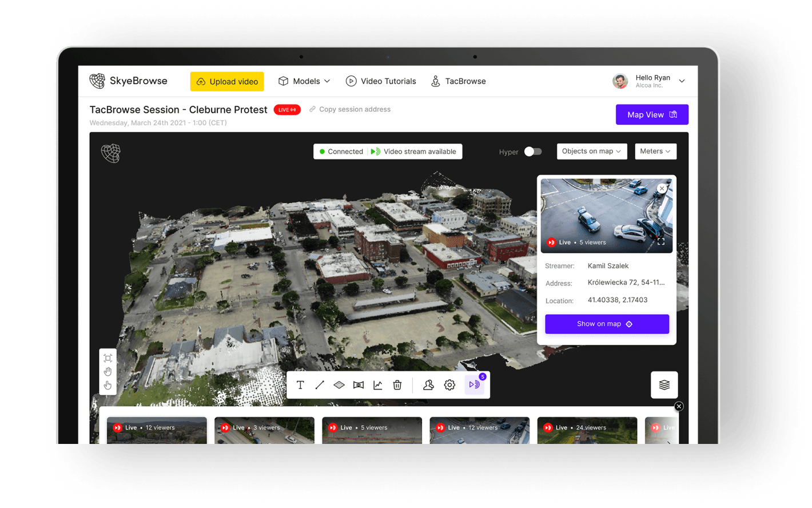Open the Models menu

[304, 81]
